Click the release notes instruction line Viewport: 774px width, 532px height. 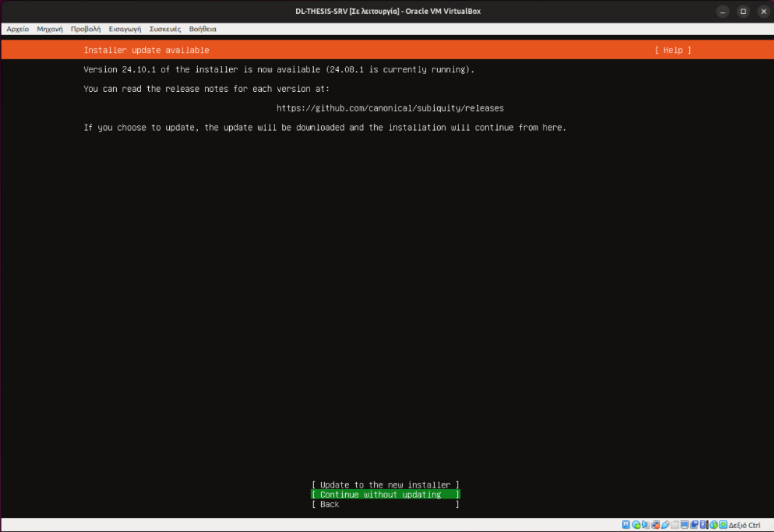pos(207,89)
